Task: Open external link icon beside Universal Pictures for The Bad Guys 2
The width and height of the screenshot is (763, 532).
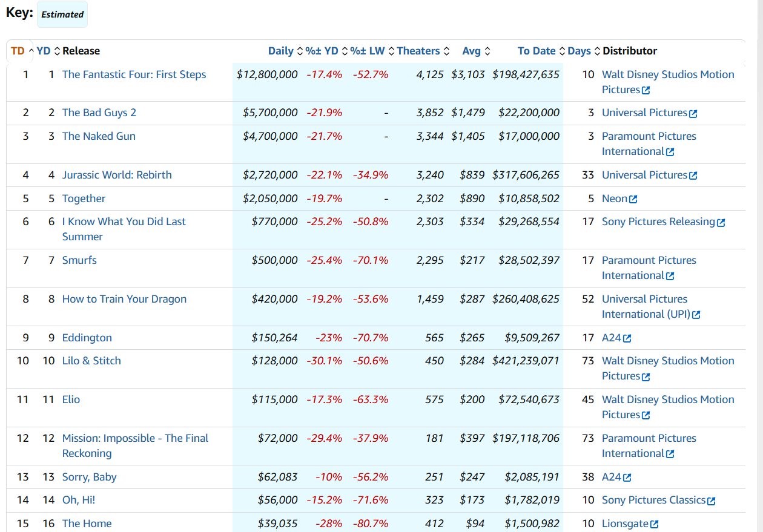Action: [693, 113]
